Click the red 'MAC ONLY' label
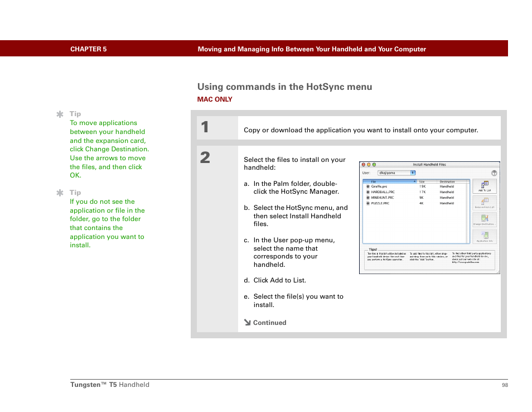Image resolution: width=532 pixels, height=412 pixels. pos(215,99)
